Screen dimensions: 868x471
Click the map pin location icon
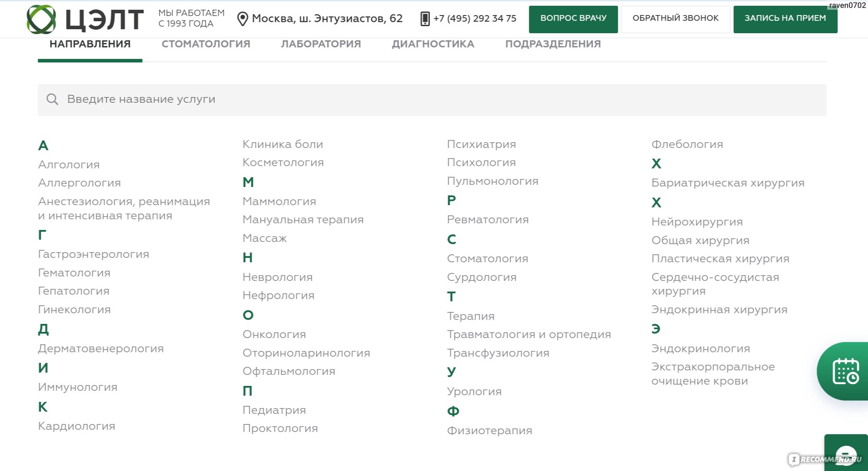point(242,19)
